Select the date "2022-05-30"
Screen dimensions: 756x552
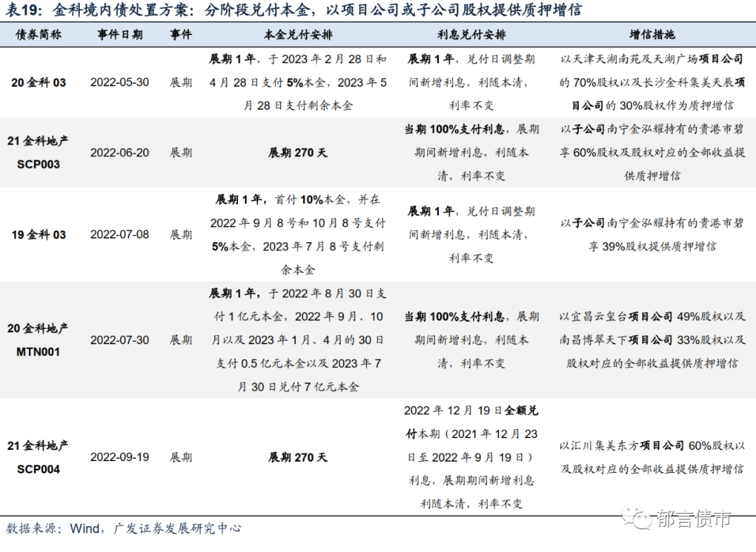120,83
